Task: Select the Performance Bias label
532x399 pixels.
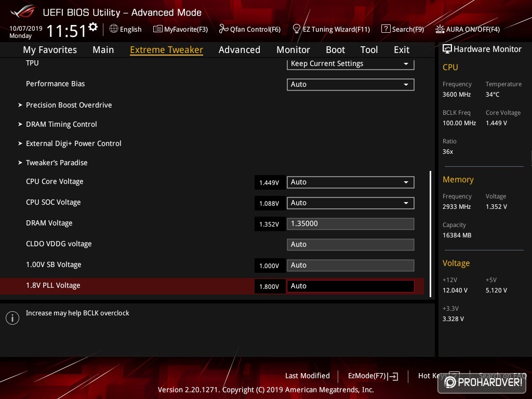Action: pyautogui.click(x=55, y=84)
